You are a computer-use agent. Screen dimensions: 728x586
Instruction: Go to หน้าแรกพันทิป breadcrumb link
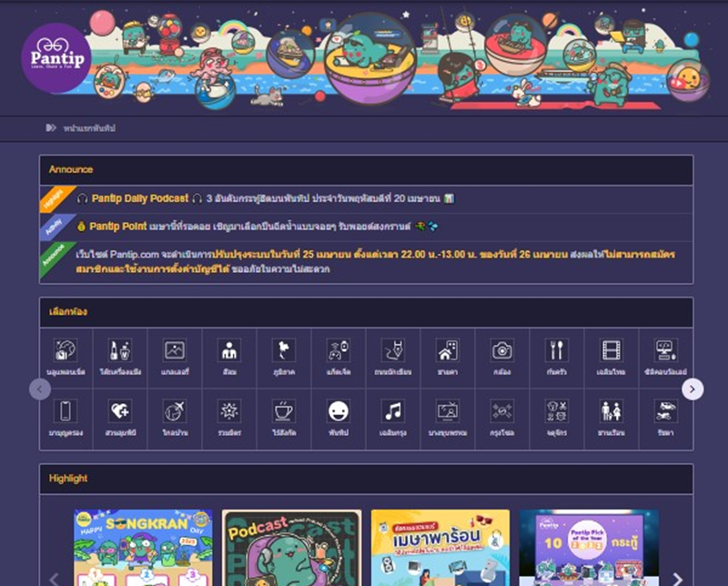[x=89, y=128]
